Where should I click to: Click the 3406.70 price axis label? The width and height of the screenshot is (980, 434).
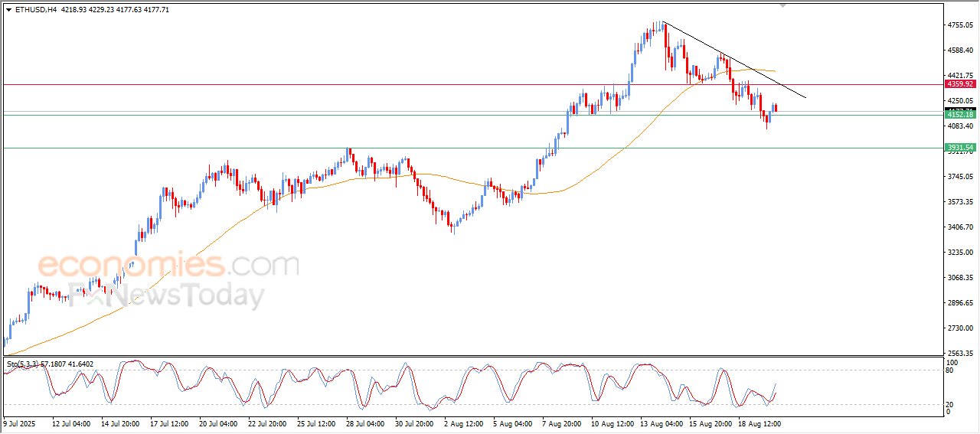point(962,227)
